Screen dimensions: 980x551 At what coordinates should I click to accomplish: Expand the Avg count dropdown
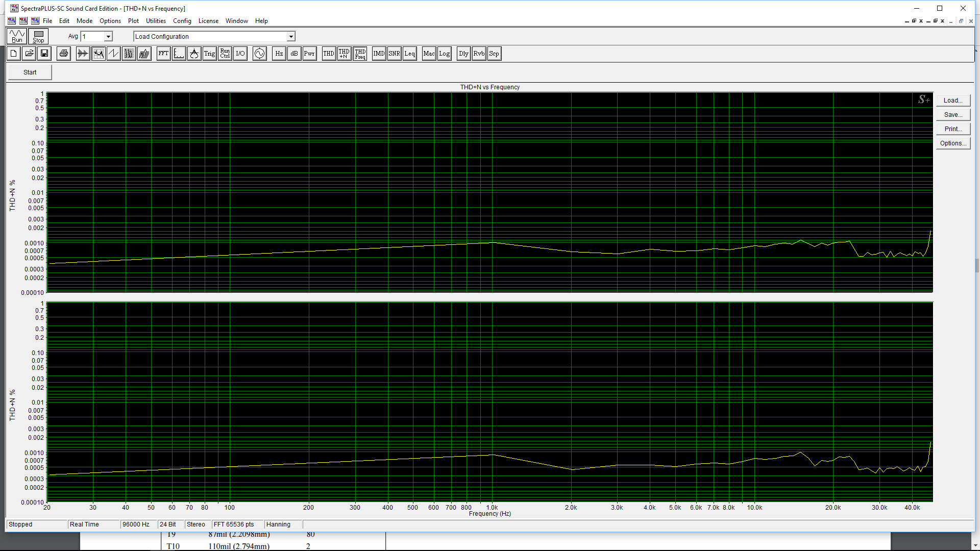pyautogui.click(x=108, y=37)
